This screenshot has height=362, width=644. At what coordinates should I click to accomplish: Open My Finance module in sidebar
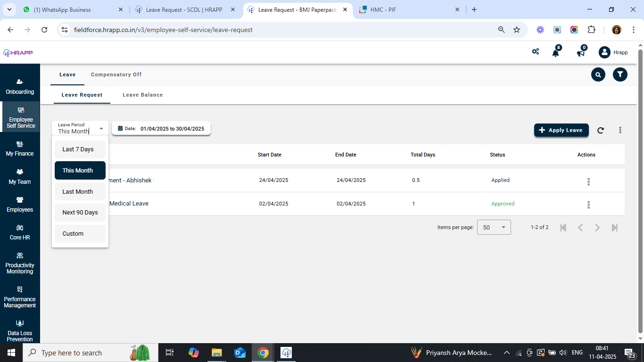click(20, 148)
